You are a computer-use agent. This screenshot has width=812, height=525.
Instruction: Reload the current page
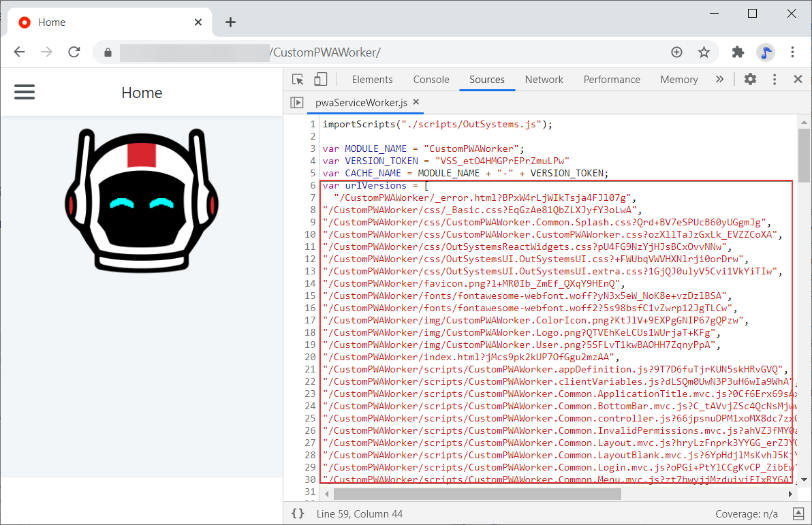74,52
